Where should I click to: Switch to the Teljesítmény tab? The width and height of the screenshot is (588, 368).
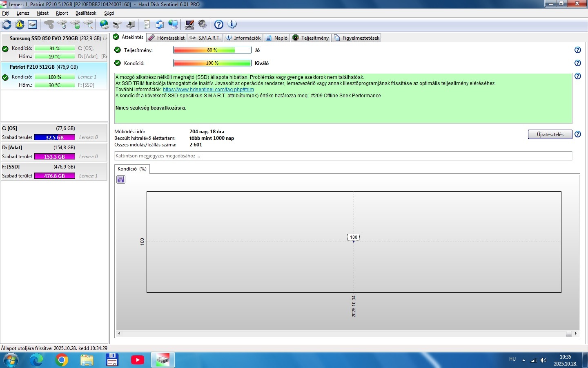click(x=311, y=38)
